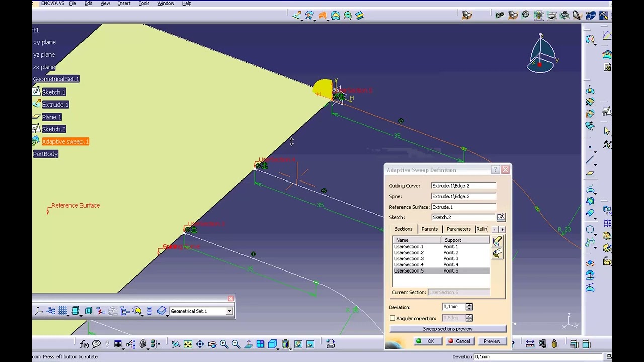Click Sweep sections preview button
Screen dimensions: 644x362
(x=447, y=329)
